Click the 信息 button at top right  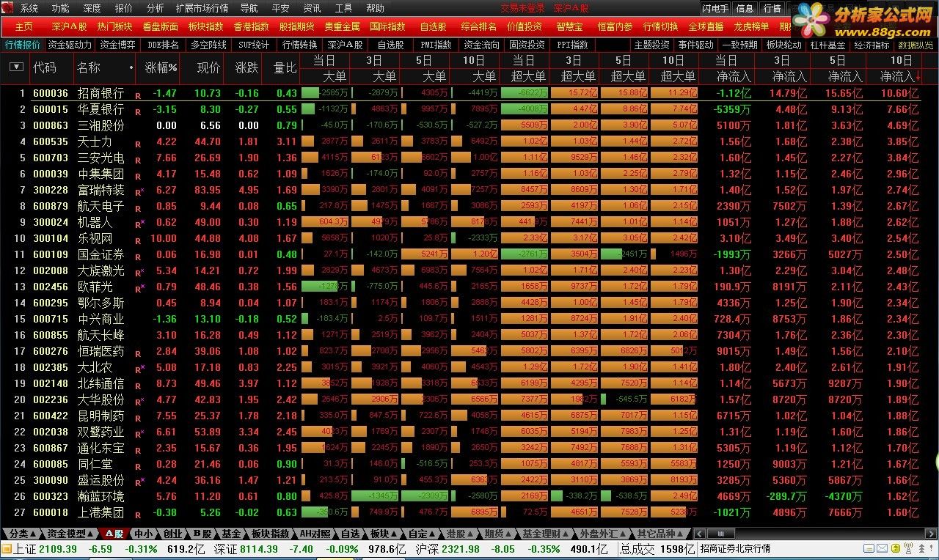[745, 9]
